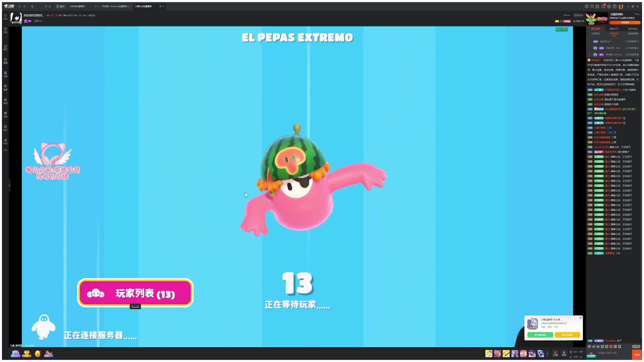This screenshot has width=644, height=362.
Task: Click the superk1o123 username in chat
Action: 601,147
